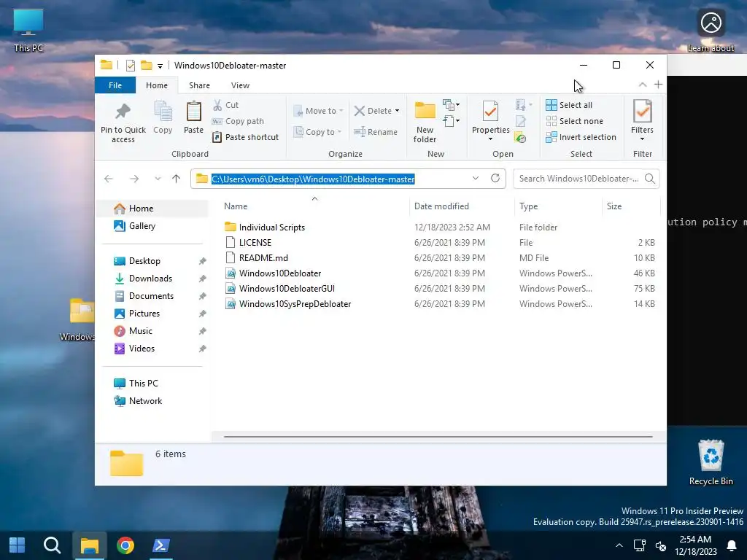Viewport: 747px width, 560px height.
Task: Customize Quick Access Toolbar dropdown
Action: 160,66
